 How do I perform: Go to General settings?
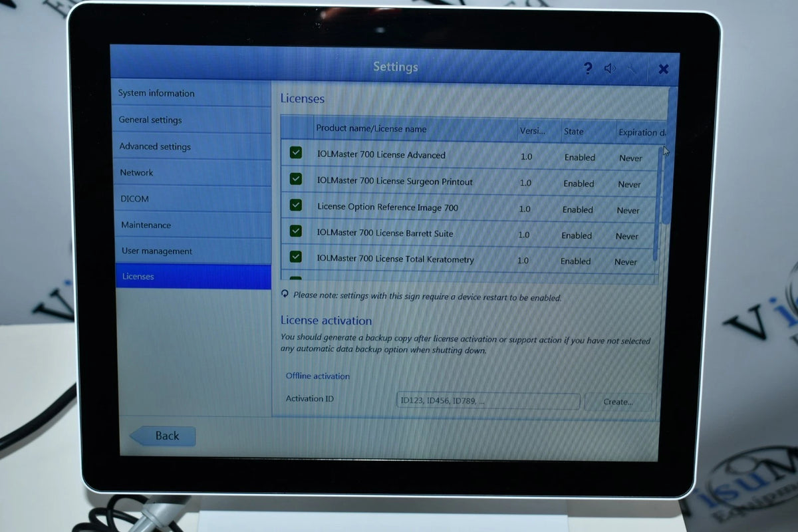tap(192, 120)
